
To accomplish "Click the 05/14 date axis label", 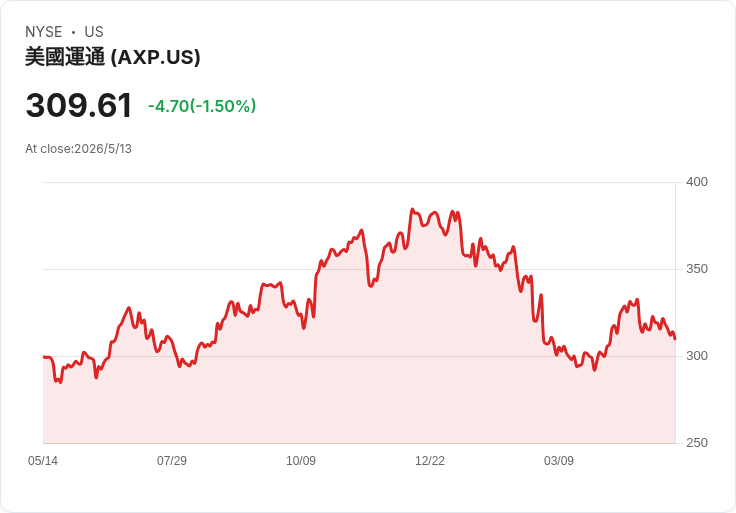I will click(43, 460).
